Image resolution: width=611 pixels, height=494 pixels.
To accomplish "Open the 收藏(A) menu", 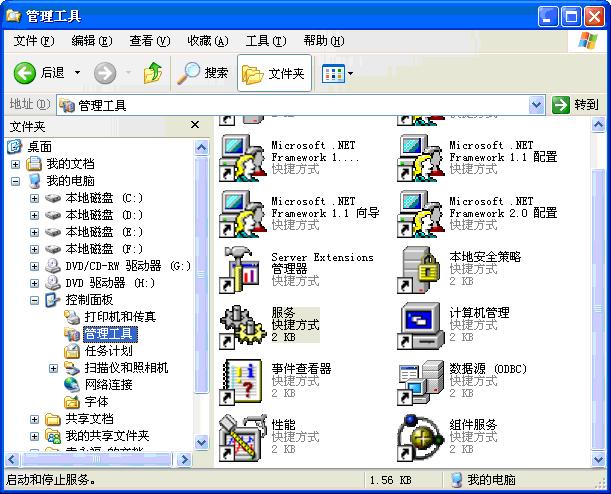I will point(208,41).
